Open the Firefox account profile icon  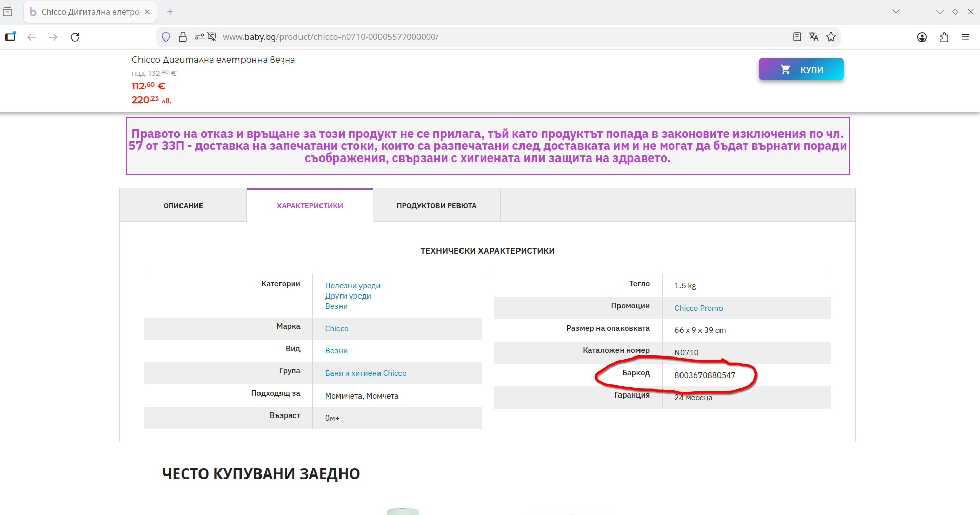click(x=922, y=37)
